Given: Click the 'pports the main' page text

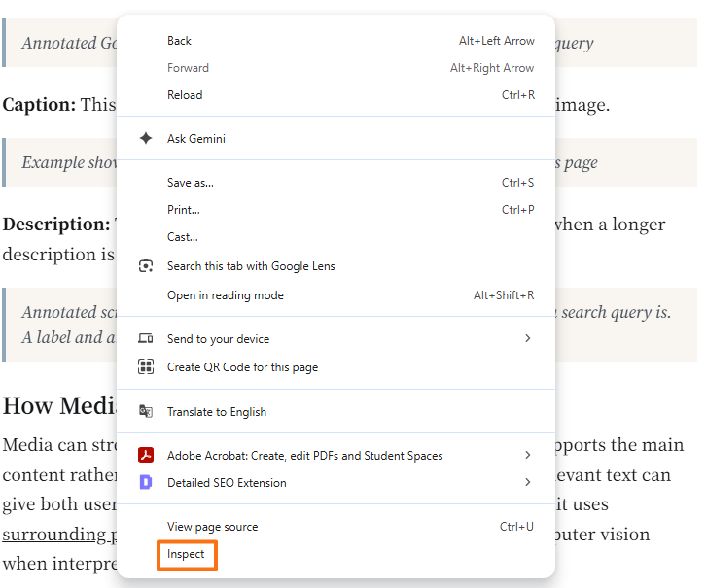Looking at the screenshot, I should (619, 445).
